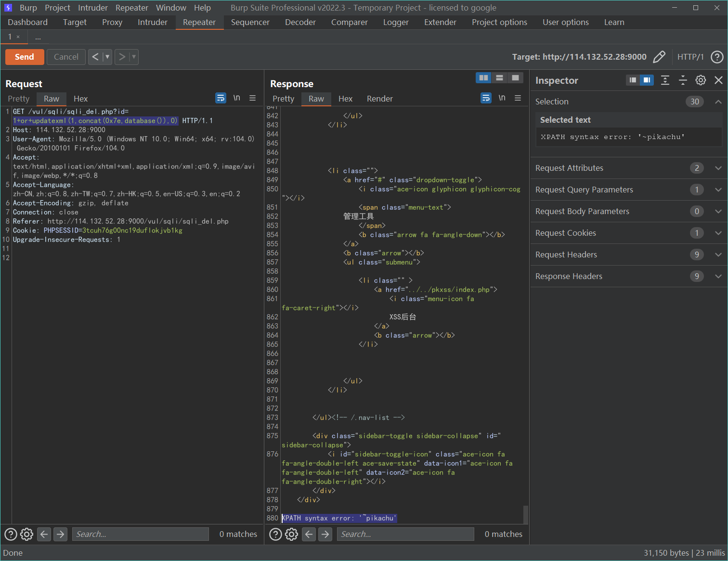
Task: Open response search settings gear
Action: click(x=292, y=534)
